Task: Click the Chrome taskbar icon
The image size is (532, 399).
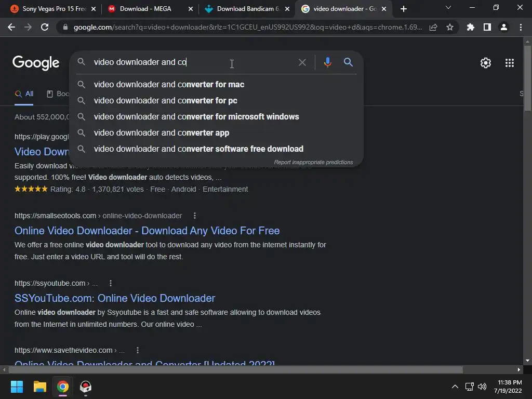Action: pyautogui.click(x=63, y=387)
